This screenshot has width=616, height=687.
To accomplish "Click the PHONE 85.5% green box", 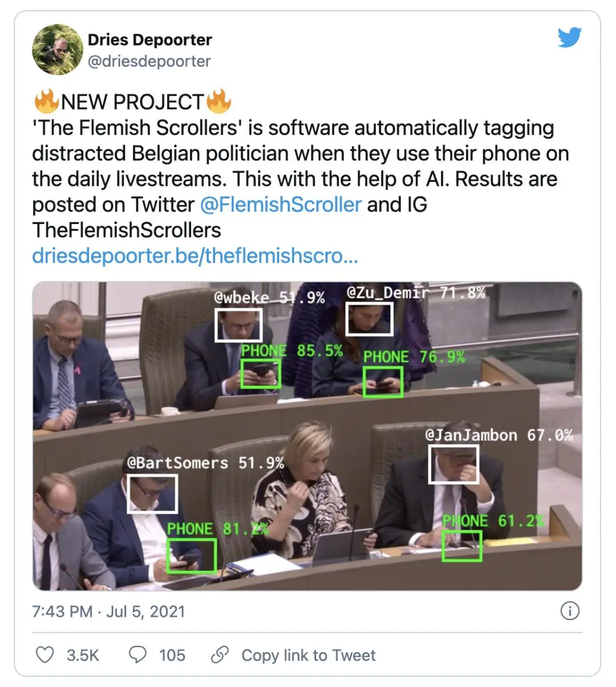I will pyautogui.click(x=260, y=375).
